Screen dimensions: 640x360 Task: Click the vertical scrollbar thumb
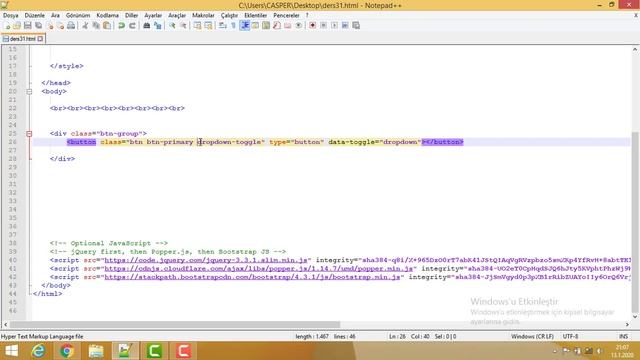pyautogui.click(x=635, y=221)
